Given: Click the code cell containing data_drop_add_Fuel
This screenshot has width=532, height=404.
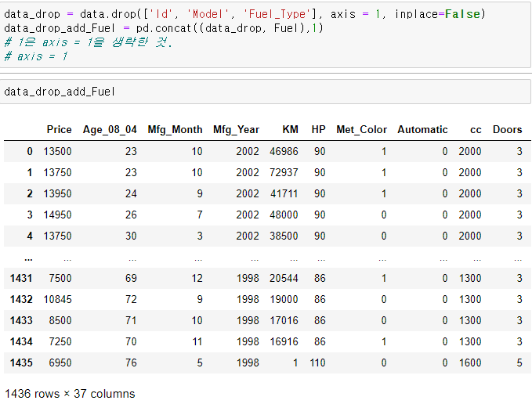Looking at the screenshot, I should tap(266, 92).
